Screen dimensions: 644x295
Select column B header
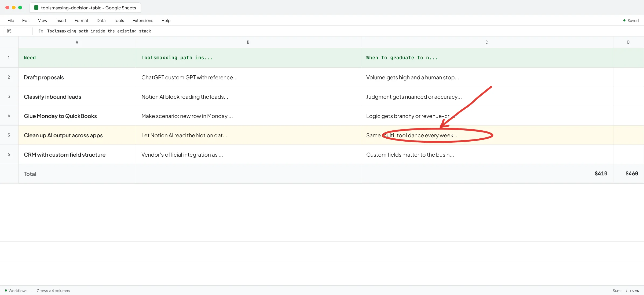point(248,42)
